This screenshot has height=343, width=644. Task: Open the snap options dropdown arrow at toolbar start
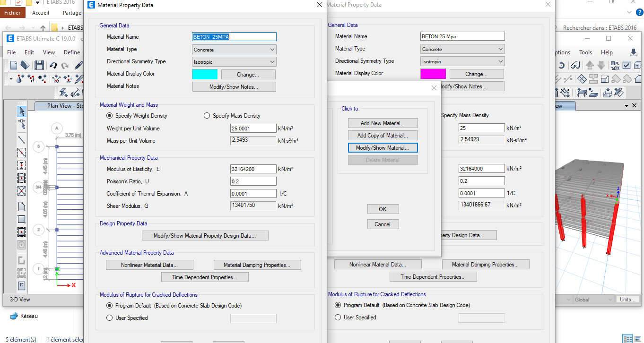11,79
